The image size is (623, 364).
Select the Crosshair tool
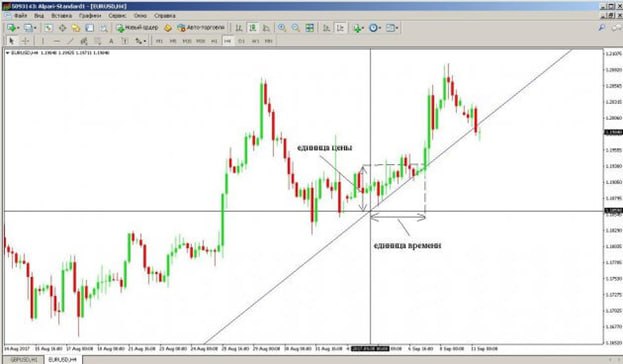pos(25,41)
